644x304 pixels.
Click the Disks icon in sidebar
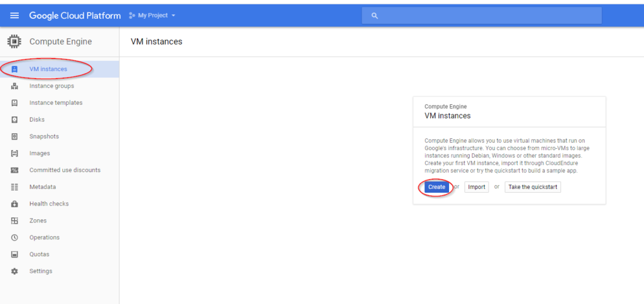click(14, 120)
